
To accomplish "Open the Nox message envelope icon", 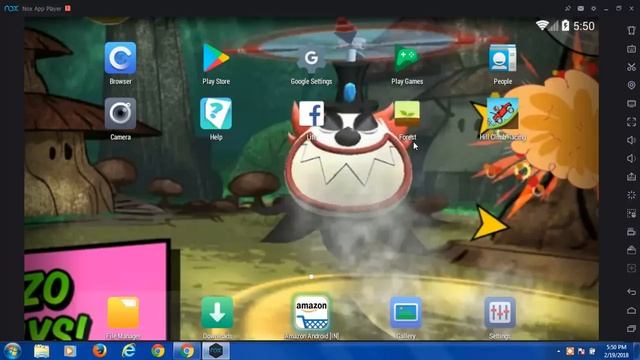I will (580, 8).
